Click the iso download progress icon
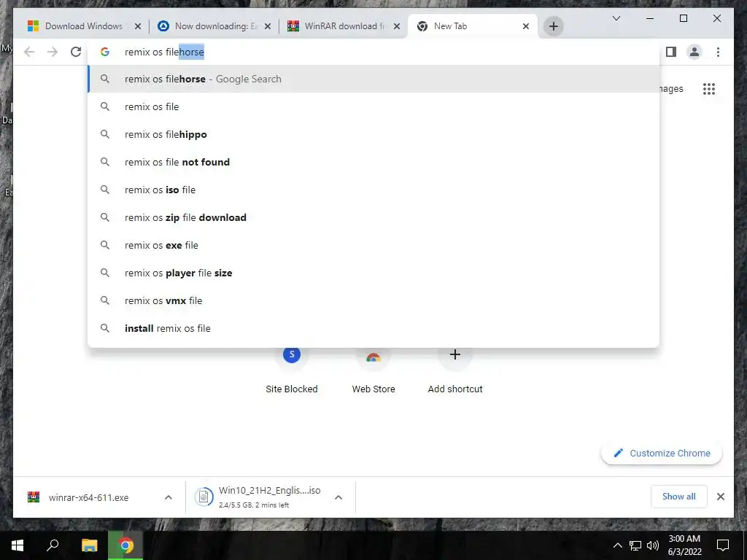747x560 pixels. [204, 497]
